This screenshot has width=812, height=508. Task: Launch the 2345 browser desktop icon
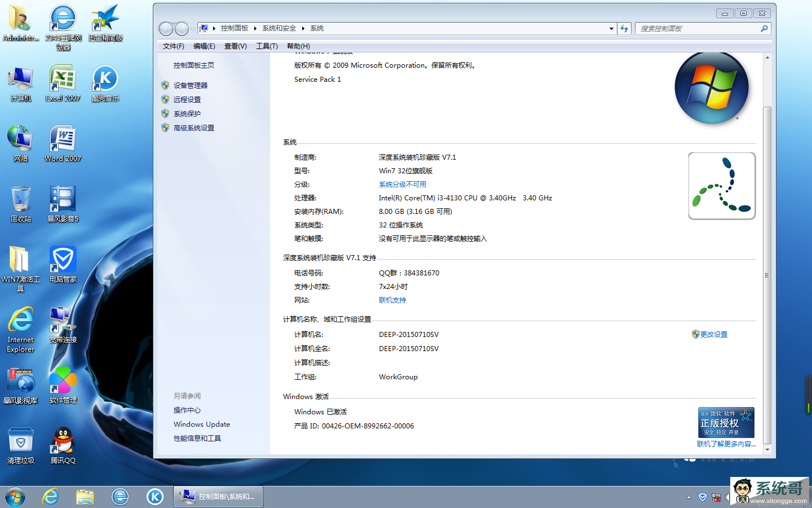63,28
